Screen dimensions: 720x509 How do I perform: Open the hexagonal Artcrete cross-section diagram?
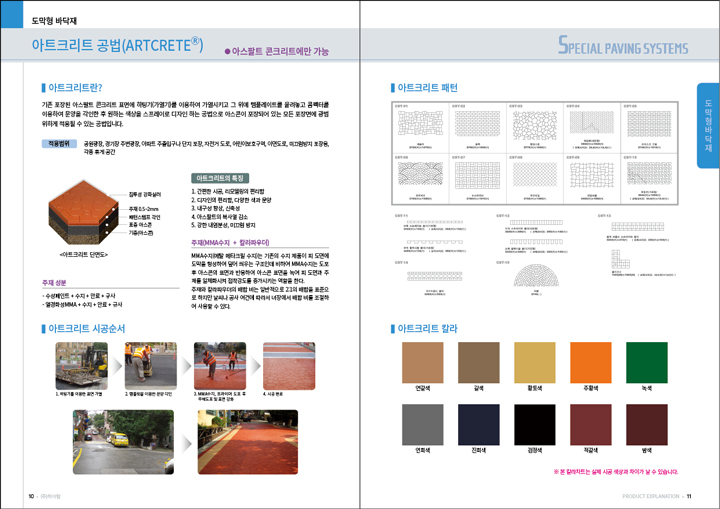[x=83, y=212]
